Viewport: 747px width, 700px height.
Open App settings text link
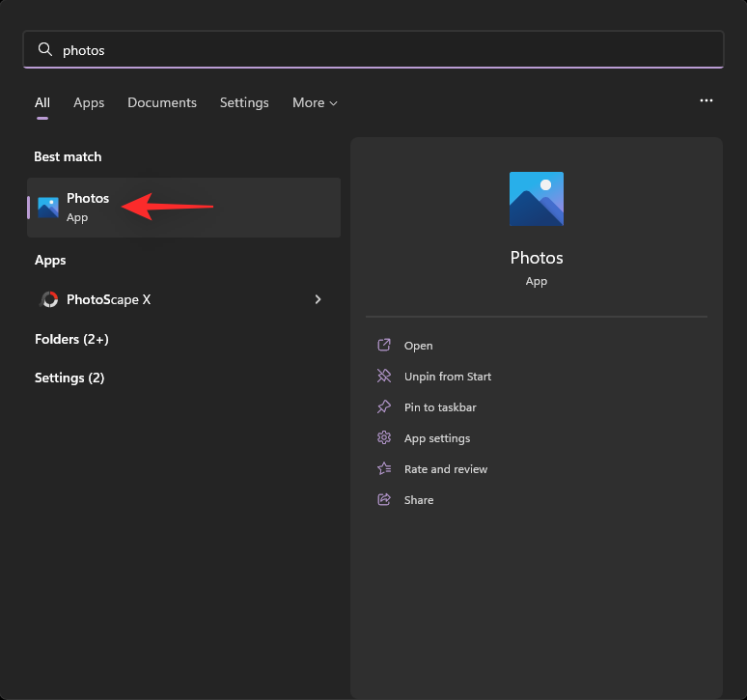tap(437, 438)
